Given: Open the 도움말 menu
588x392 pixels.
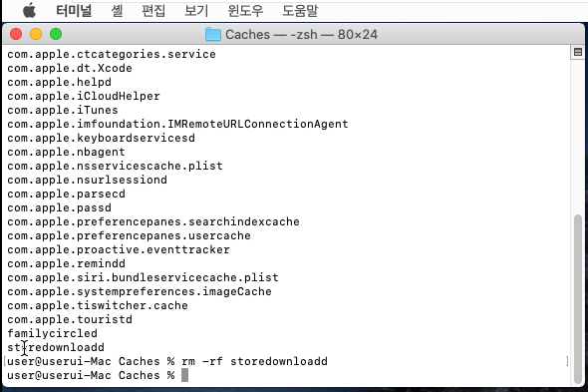Looking at the screenshot, I should pos(300,11).
